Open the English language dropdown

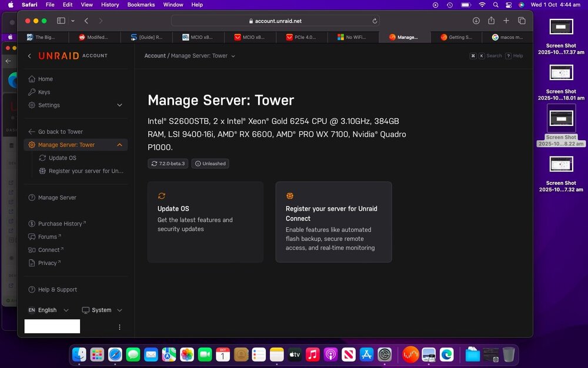[49, 310]
